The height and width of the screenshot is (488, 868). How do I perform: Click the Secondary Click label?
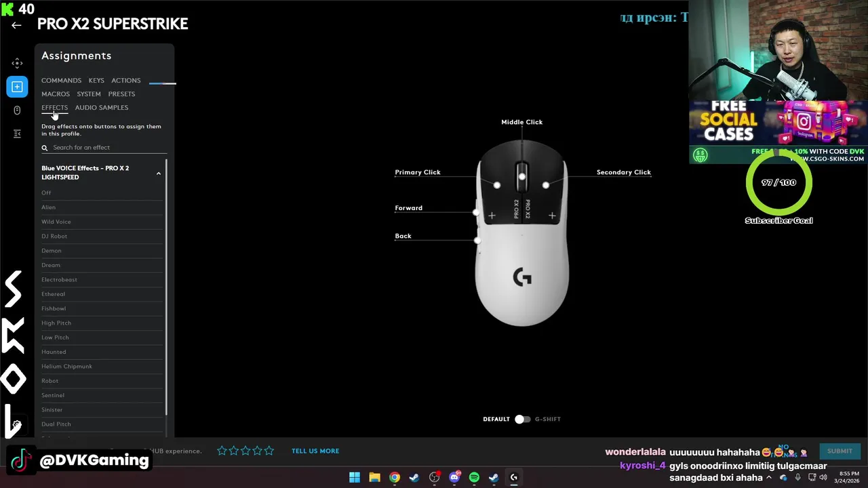click(624, 172)
